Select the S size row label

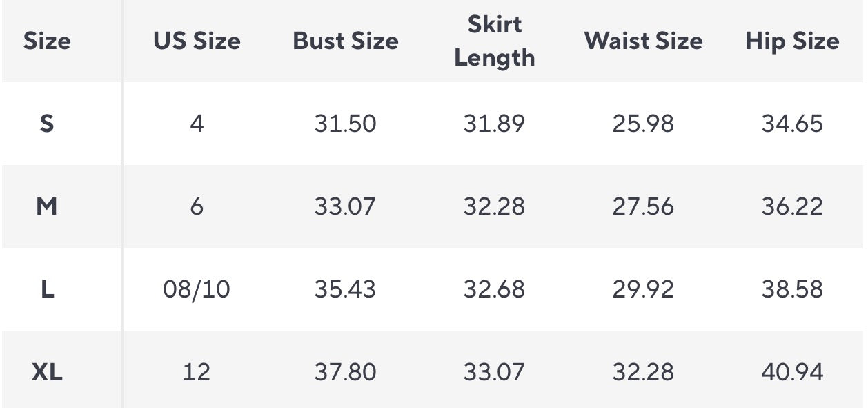47,124
